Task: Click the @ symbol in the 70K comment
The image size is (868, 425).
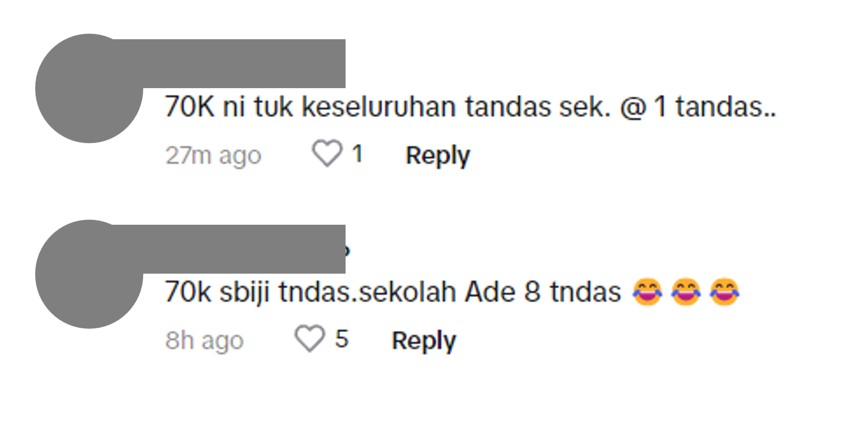Action: pos(633,108)
